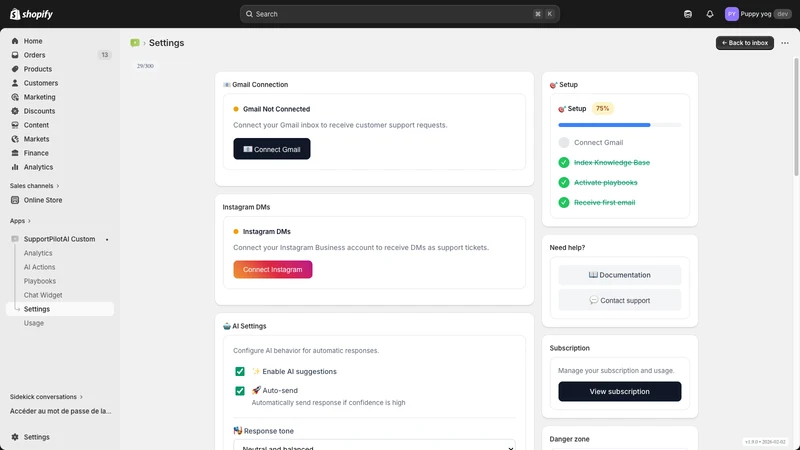Click Back to inbox button
800x450 pixels.
[744, 43]
